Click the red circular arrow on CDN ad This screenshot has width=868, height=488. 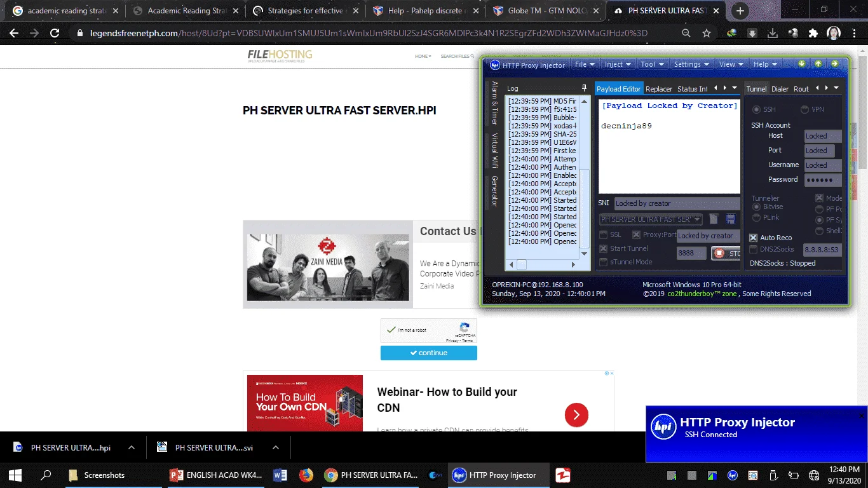pyautogui.click(x=576, y=416)
